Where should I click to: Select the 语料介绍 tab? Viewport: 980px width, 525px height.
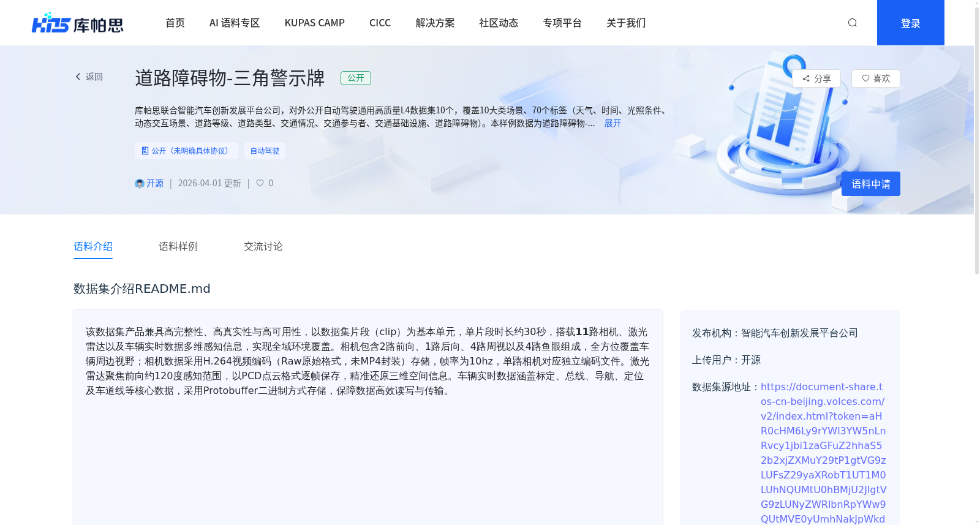pyautogui.click(x=93, y=246)
